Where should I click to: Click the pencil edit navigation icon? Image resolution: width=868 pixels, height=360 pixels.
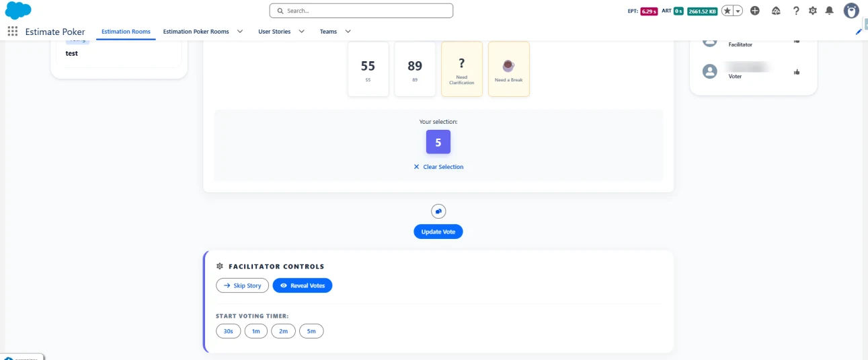858,32
